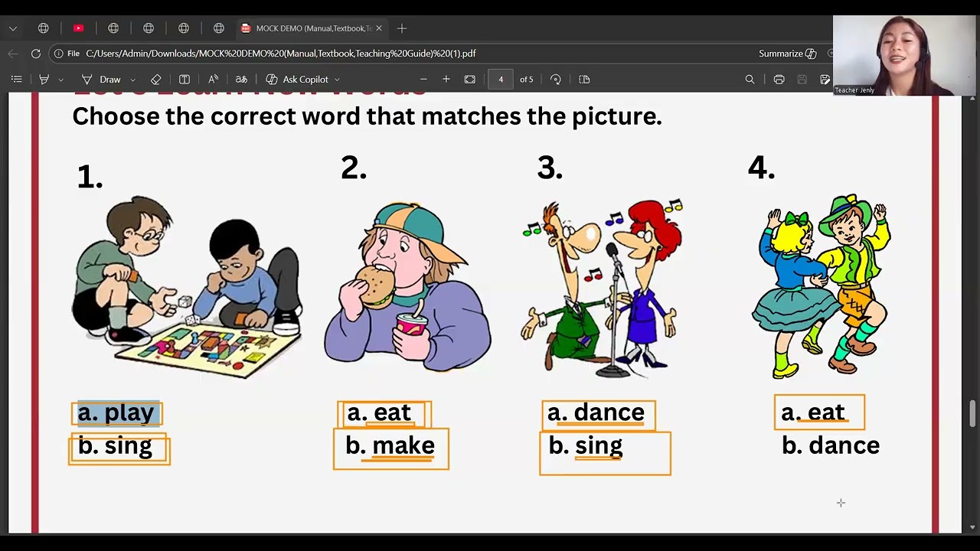Screen dimensions: 980x551
Task: Click the address bar URL
Action: point(281,54)
